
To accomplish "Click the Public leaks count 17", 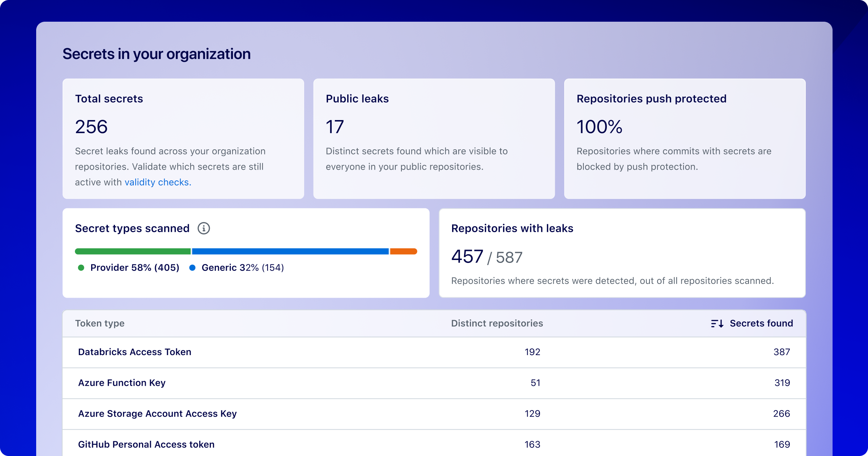I will click(x=335, y=127).
